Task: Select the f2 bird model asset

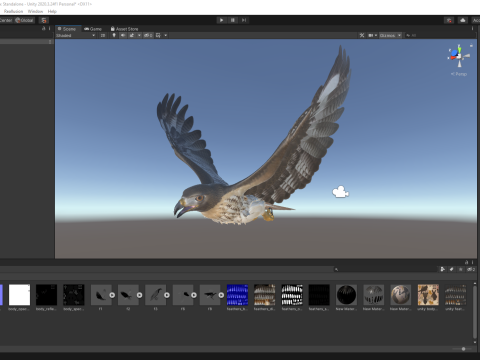Action: [128, 295]
